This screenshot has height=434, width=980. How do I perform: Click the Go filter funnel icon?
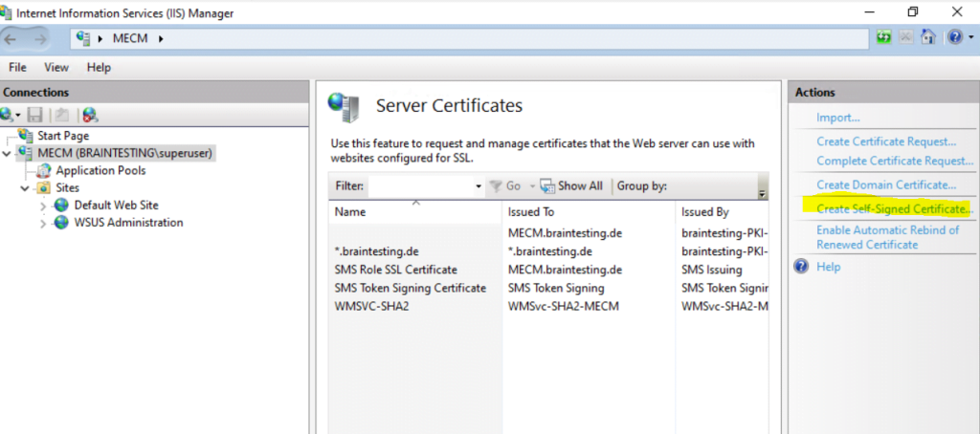[496, 185]
